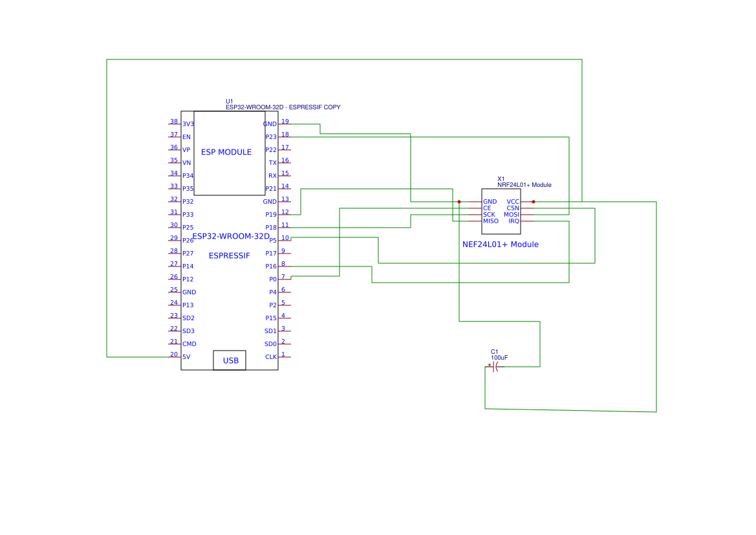Click the P34 pin label
756x535 pixels.
point(188,176)
